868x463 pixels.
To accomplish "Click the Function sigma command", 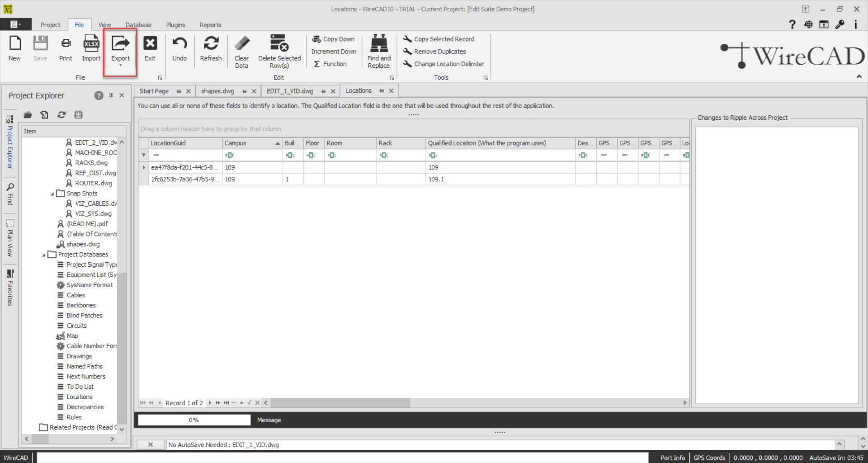I will [x=330, y=64].
